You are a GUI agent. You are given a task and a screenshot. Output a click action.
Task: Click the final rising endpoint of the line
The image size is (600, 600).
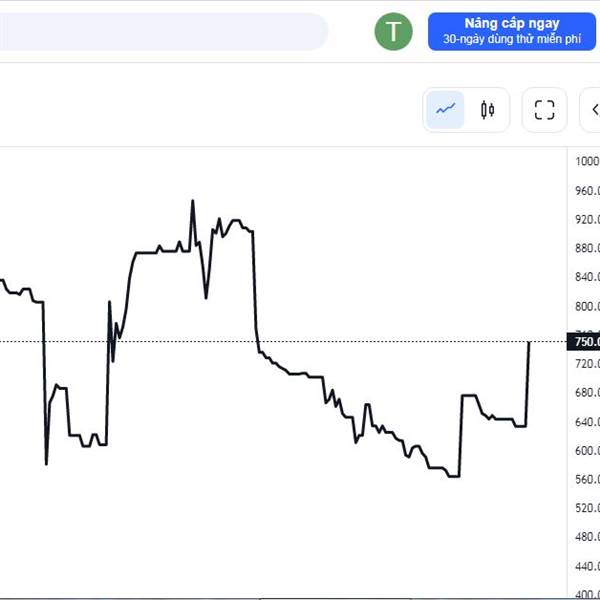529,342
